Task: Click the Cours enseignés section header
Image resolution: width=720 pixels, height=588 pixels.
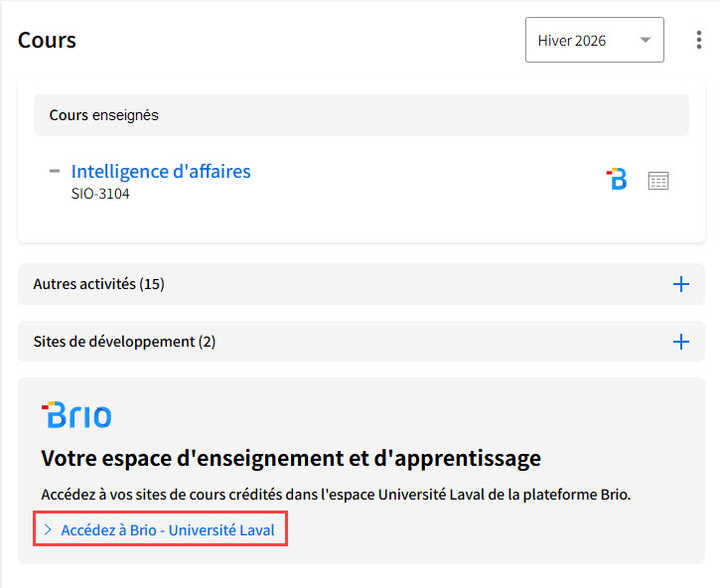Action: tap(360, 115)
